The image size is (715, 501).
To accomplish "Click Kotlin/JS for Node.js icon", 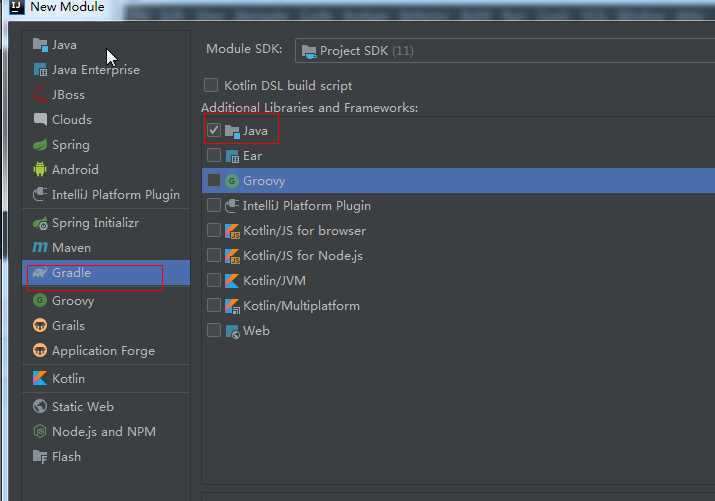I will pyautogui.click(x=232, y=256).
